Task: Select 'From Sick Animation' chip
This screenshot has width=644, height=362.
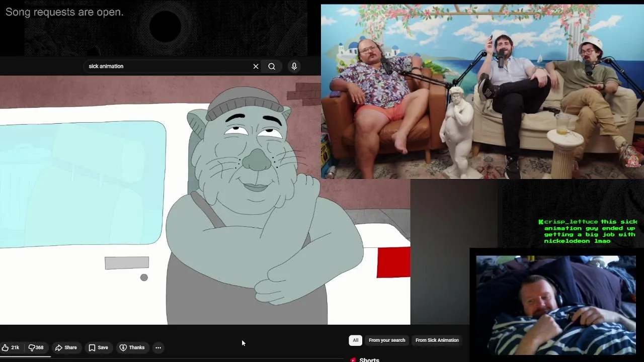Action: [x=437, y=340]
